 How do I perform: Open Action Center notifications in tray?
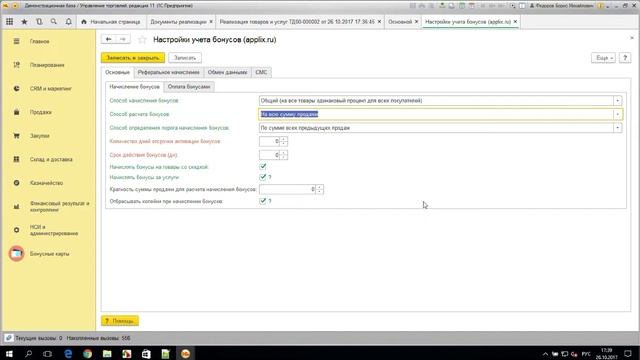(x=628, y=354)
